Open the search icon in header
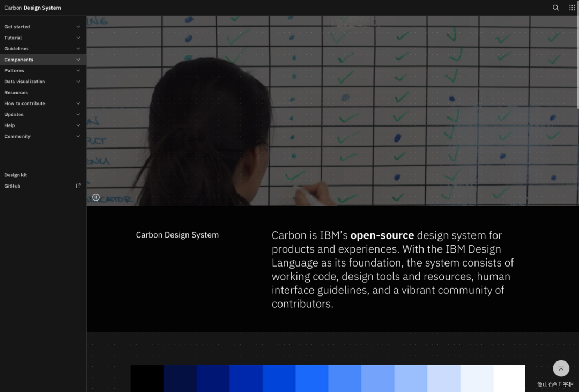 (555, 8)
